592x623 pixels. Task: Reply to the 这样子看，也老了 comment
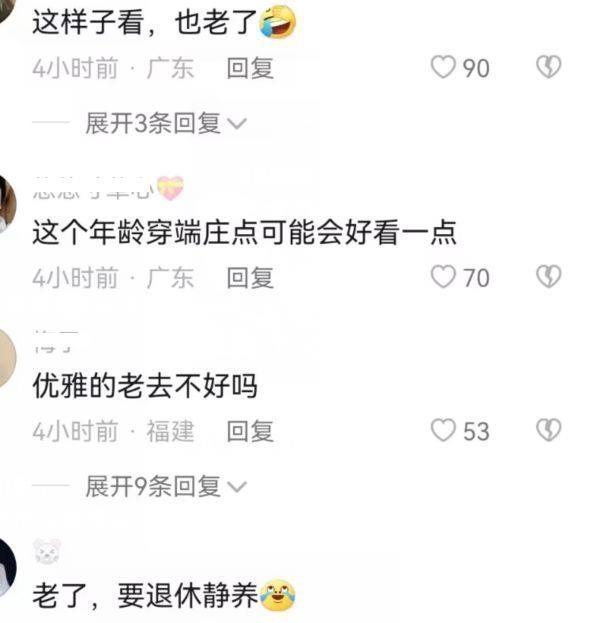click(250, 68)
